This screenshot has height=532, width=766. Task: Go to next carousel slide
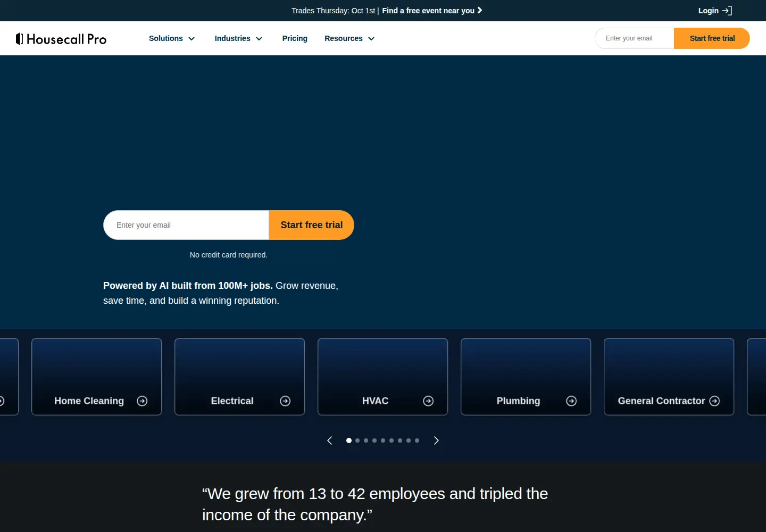[x=436, y=440]
